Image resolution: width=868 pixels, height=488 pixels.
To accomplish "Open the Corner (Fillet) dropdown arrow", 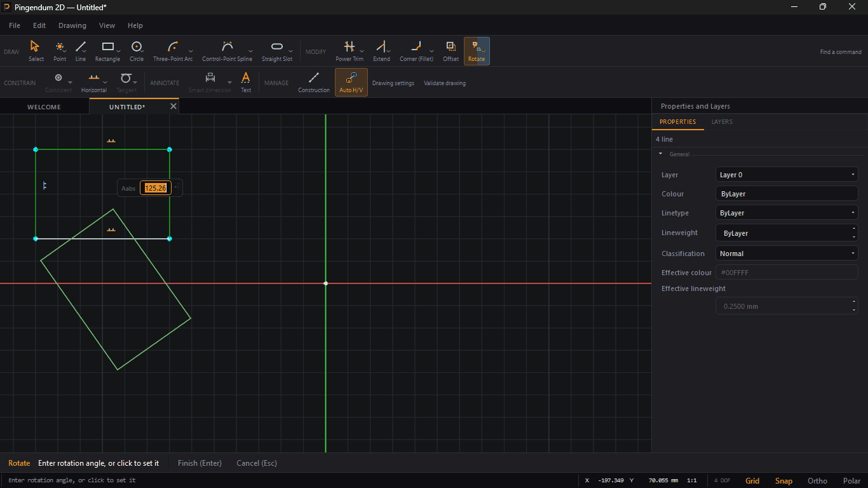I will (431, 51).
